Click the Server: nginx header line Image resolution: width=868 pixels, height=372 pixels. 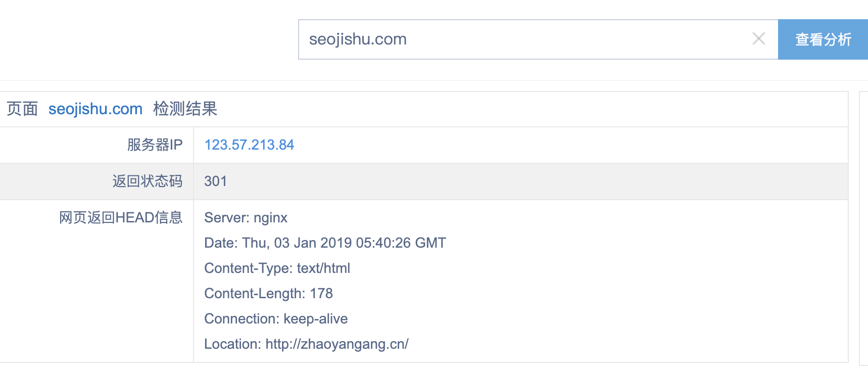pos(246,218)
